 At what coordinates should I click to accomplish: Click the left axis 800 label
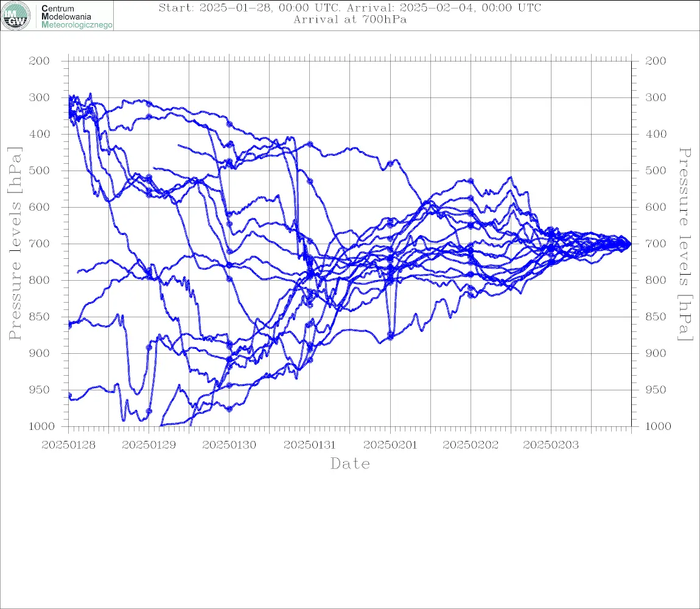(x=40, y=280)
